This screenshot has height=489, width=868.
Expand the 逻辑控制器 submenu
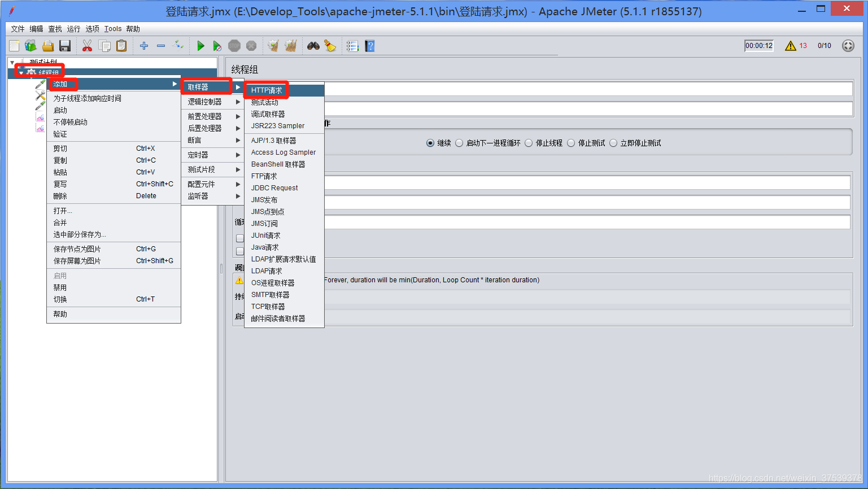click(x=214, y=102)
